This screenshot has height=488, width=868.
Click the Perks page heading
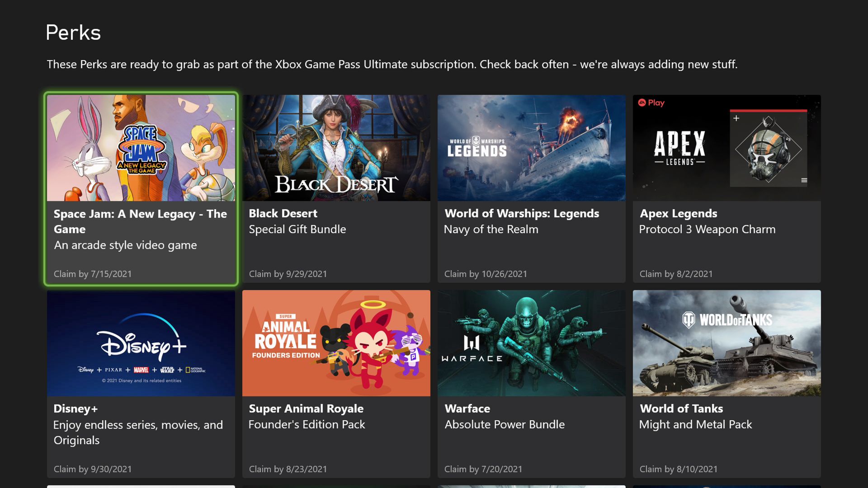point(73,33)
